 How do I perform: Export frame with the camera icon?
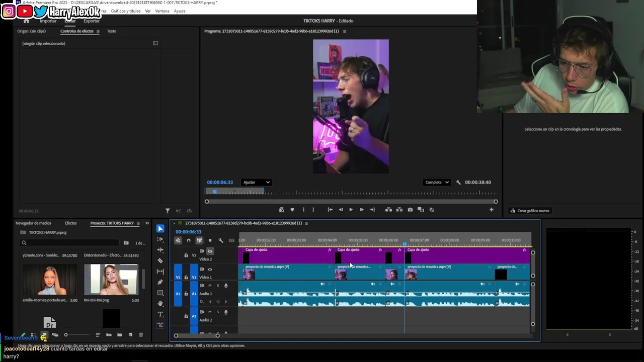click(x=410, y=210)
